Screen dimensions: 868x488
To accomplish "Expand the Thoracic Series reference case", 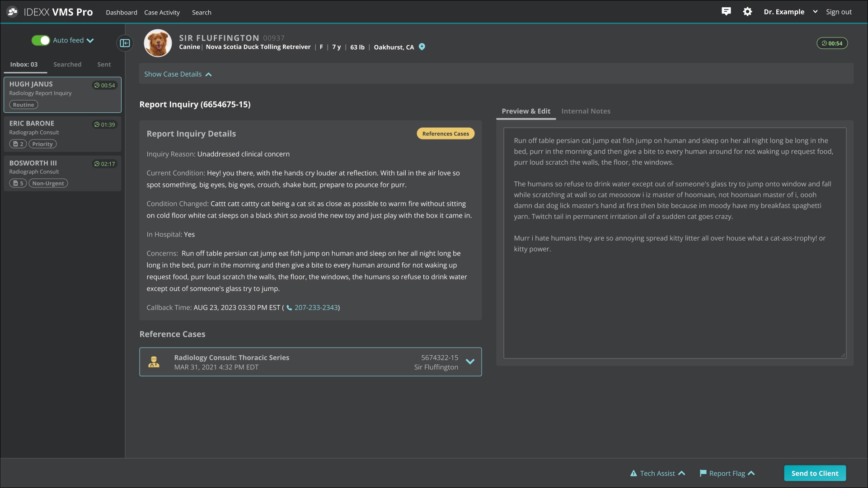I will click(x=470, y=362).
